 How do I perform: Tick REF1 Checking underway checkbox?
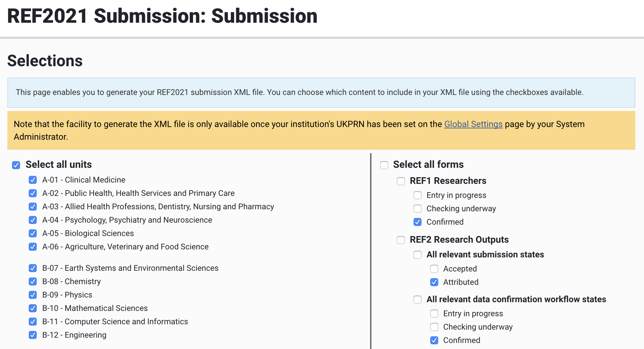[418, 209]
